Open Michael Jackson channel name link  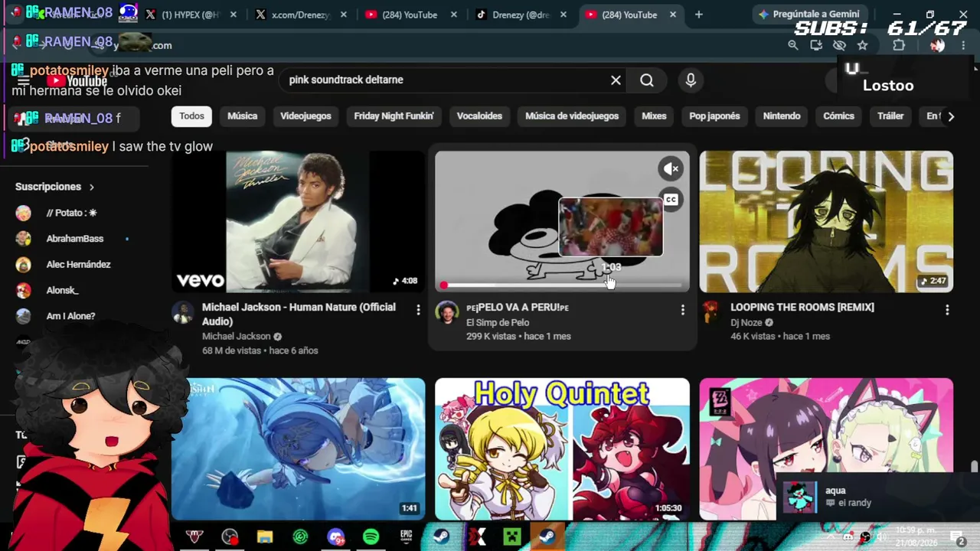tap(237, 337)
